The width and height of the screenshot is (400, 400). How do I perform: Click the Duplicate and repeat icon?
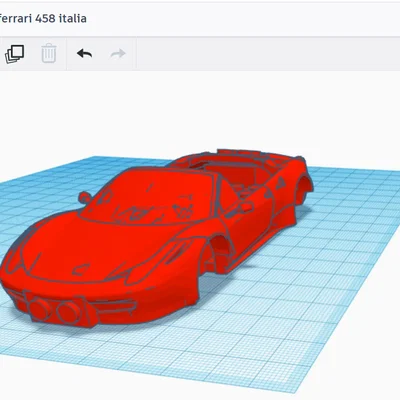coord(15,54)
